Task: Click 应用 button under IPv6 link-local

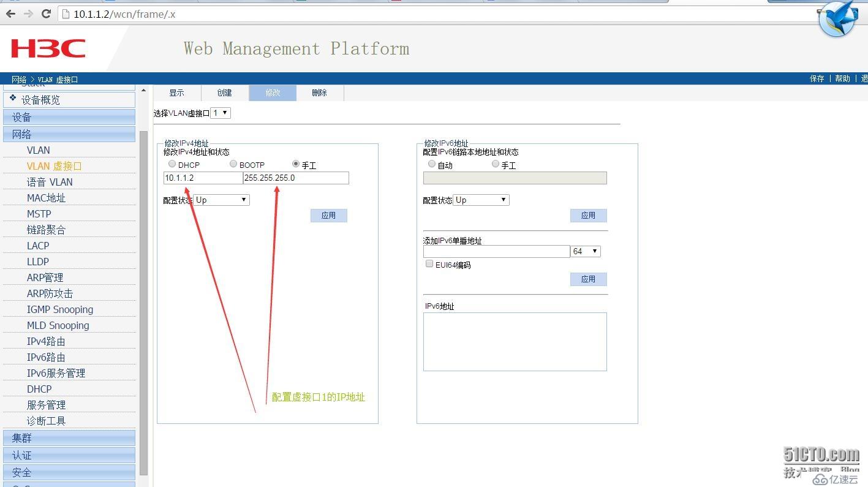Action: pos(589,216)
